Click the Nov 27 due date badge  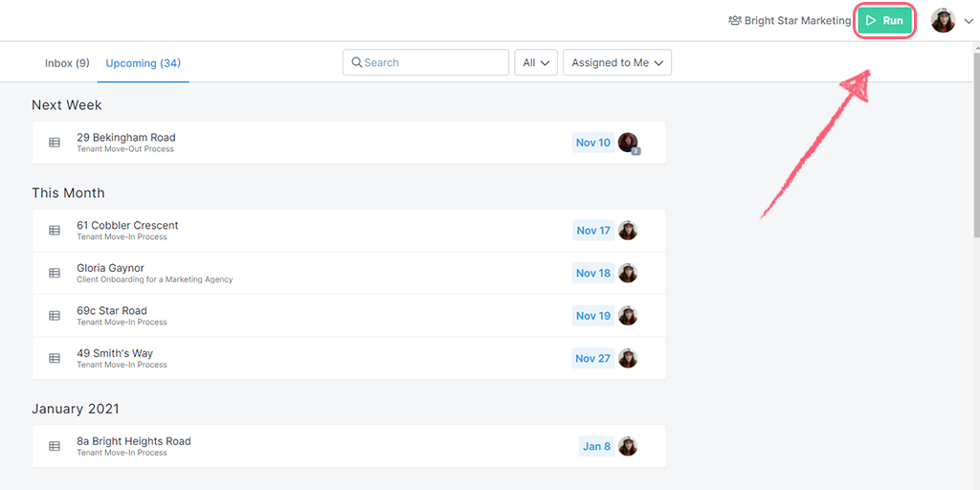tap(592, 358)
